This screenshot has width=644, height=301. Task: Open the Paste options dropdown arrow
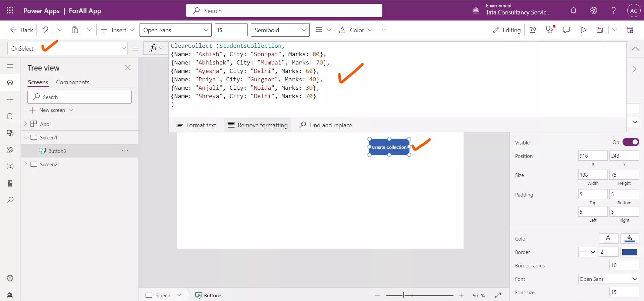pyautogui.click(x=90, y=30)
